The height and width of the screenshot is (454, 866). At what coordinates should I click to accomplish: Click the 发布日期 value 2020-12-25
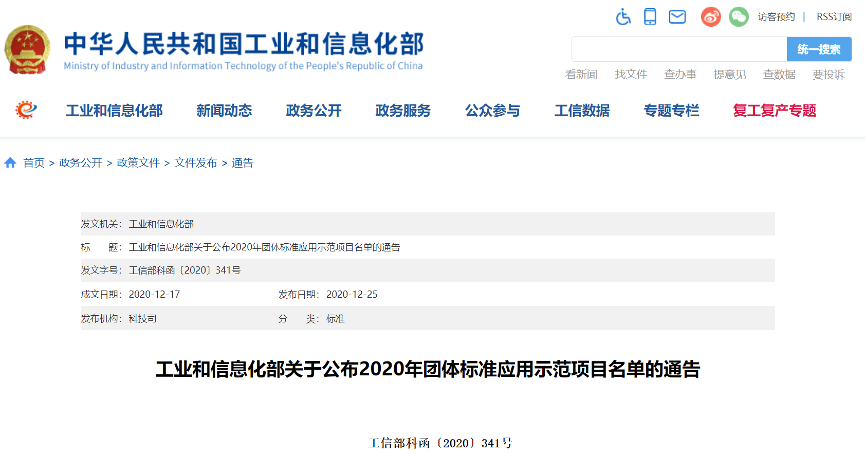(x=352, y=294)
